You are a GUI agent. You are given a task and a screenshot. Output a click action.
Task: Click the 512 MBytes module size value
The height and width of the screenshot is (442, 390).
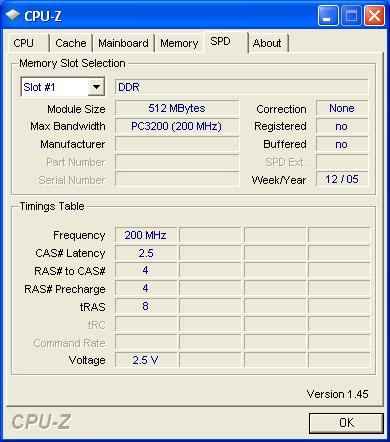177,108
